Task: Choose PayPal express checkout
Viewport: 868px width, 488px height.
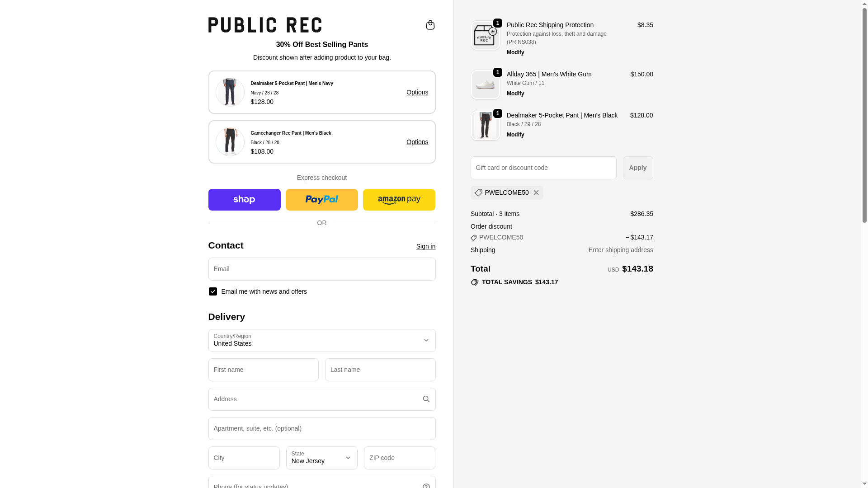Action: pos(321,200)
